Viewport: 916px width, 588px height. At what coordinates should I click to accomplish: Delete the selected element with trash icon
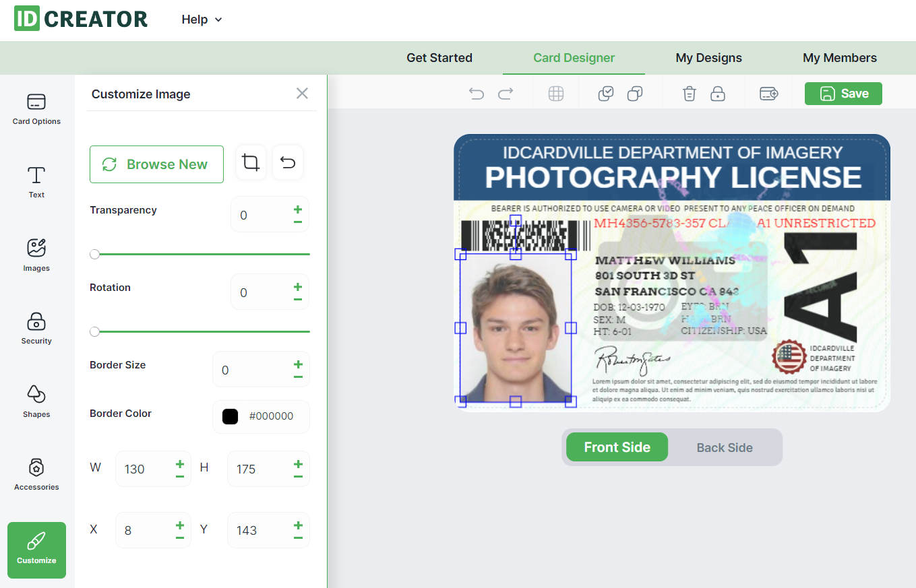689,94
